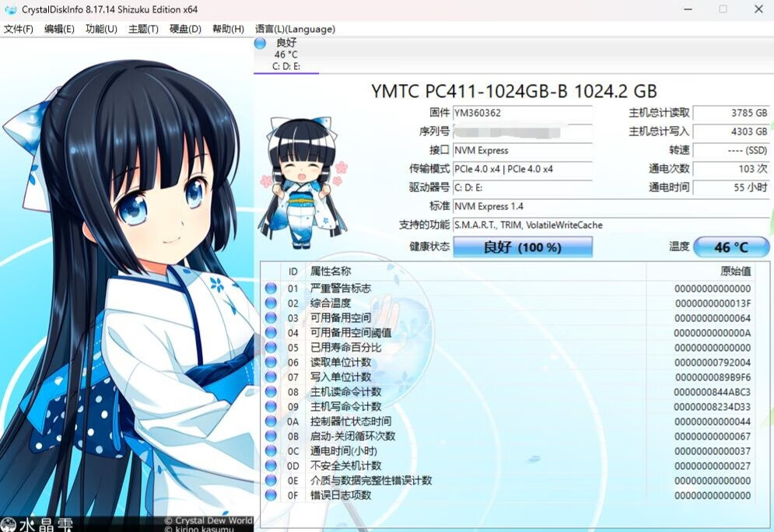Click status orb for attribute 05 已用寿命百分比

pos(271,348)
